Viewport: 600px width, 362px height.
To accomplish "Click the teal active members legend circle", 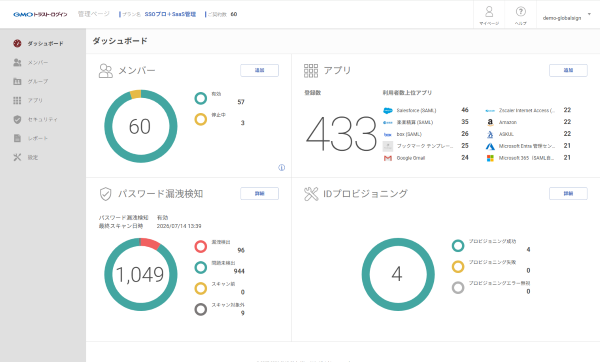I will tap(201, 98).
